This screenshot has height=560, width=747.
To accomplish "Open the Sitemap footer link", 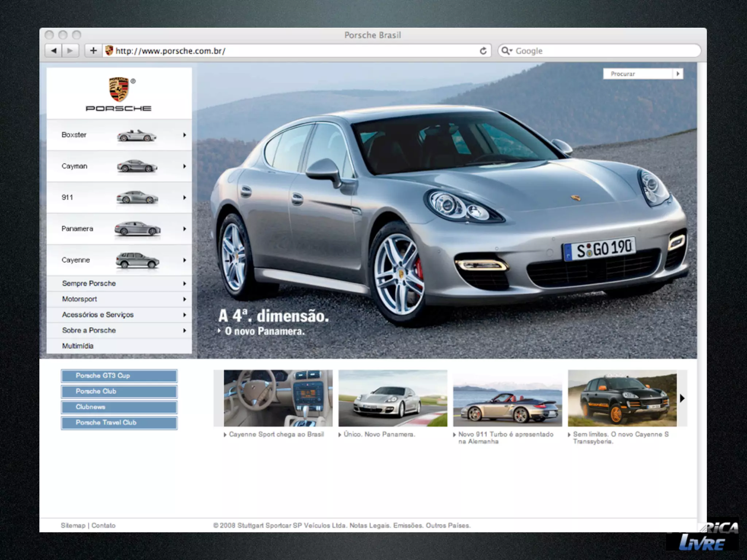I will click(73, 525).
